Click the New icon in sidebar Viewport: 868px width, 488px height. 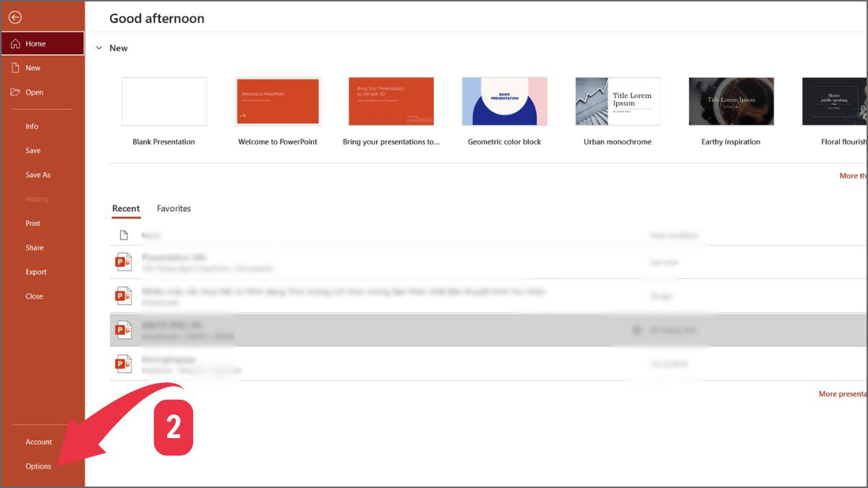tap(16, 67)
